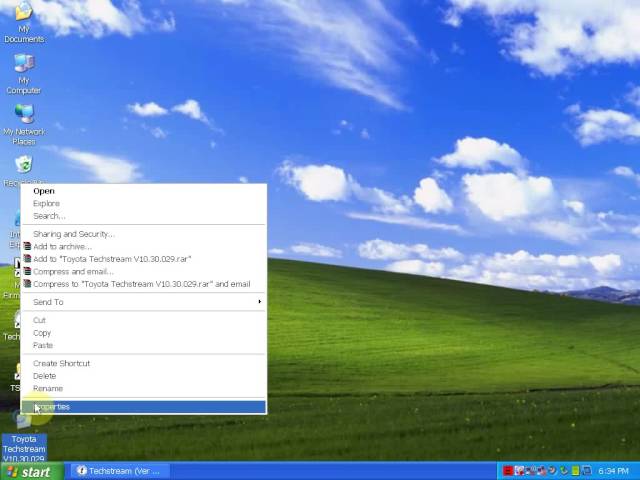Click the monitor tray icon beside the clock
Viewport: 640px width, 480px height.
(x=587, y=471)
